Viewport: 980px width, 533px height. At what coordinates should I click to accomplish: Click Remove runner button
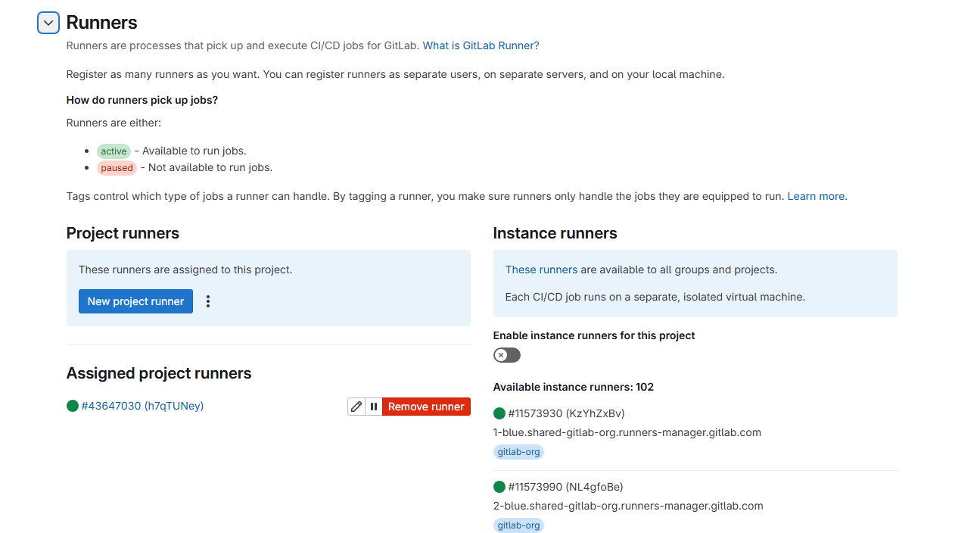click(x=426, y=407)
